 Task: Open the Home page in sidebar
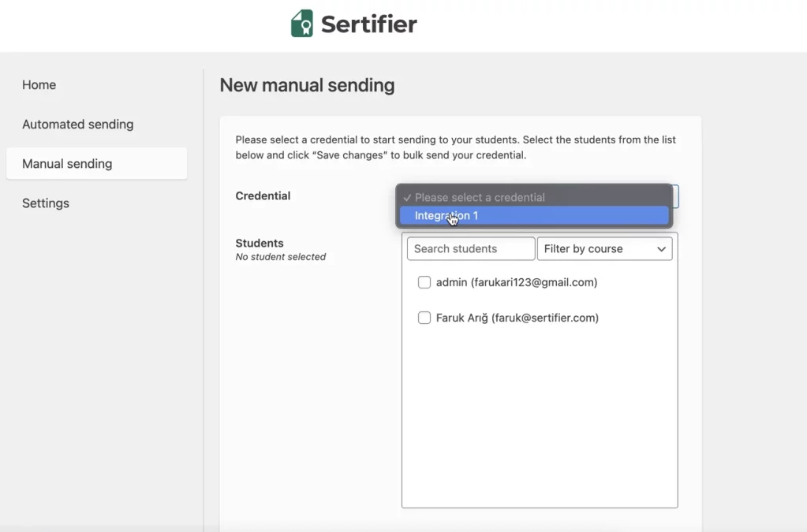tap(39, 85)
